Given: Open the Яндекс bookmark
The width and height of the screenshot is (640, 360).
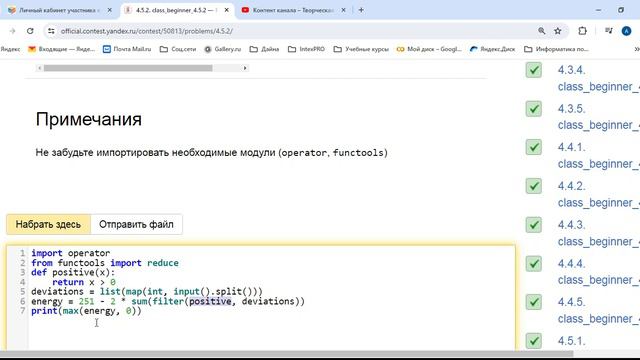Looking at the screenshot, I should click(10, 49).
